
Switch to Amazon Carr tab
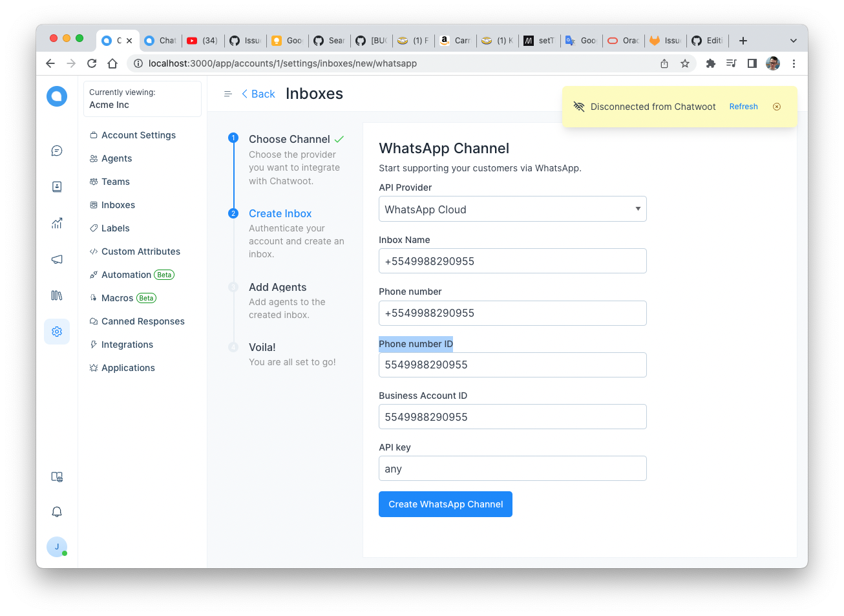(x=455, y=41)
